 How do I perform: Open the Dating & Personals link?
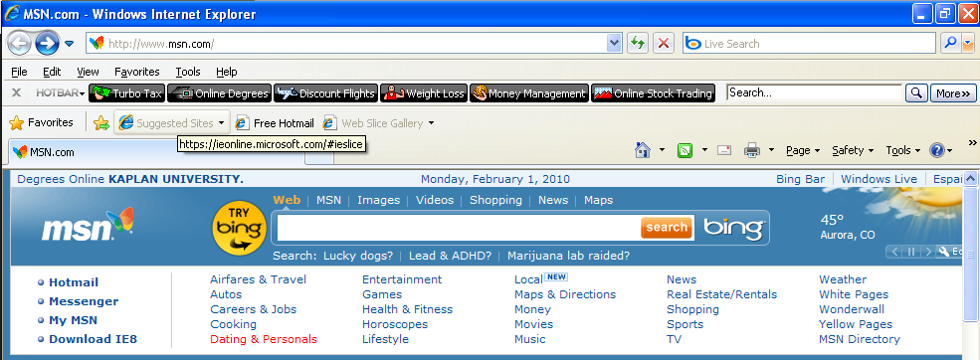pyautogui.click(x=264, y=339)
